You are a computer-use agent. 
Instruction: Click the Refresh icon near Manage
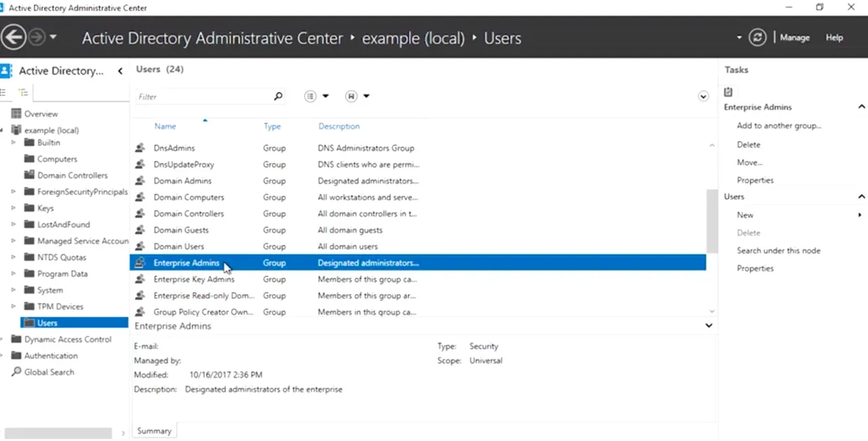[757, 37]
